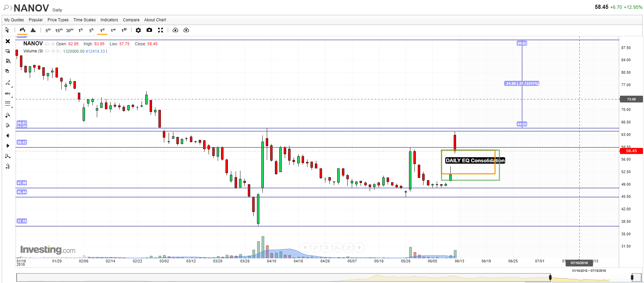Click the overlapping squares sidebar icon
Screen dimensions: 644x283
[x=7, y=71]
